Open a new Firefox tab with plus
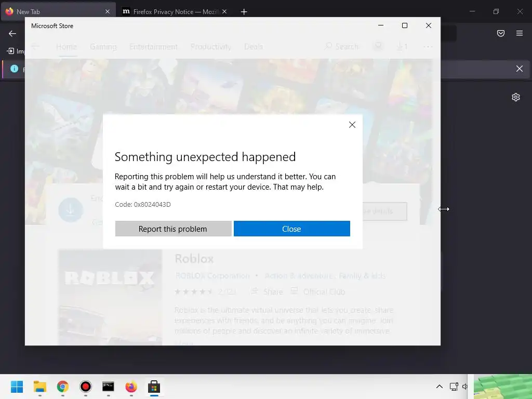 pos(244,12)
